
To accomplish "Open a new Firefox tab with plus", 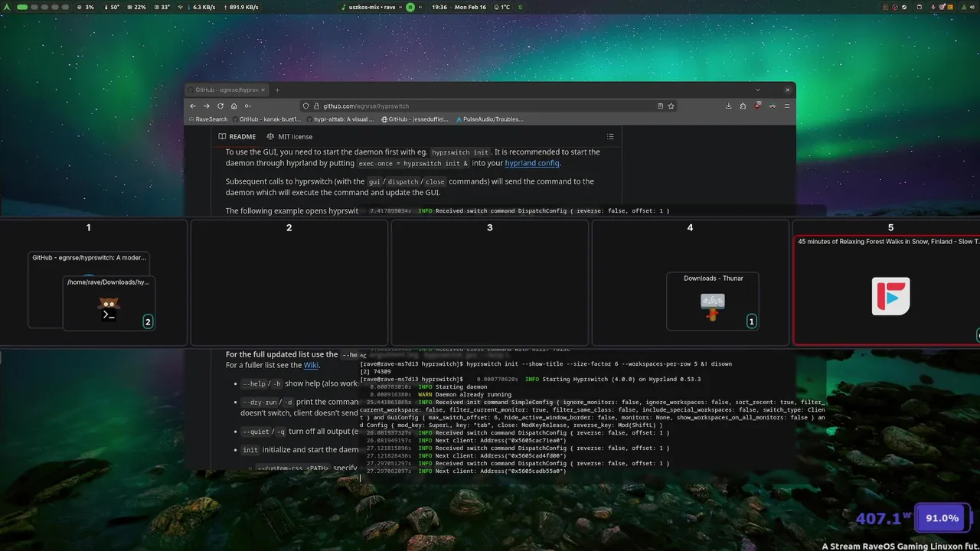I will pos(277,90).
